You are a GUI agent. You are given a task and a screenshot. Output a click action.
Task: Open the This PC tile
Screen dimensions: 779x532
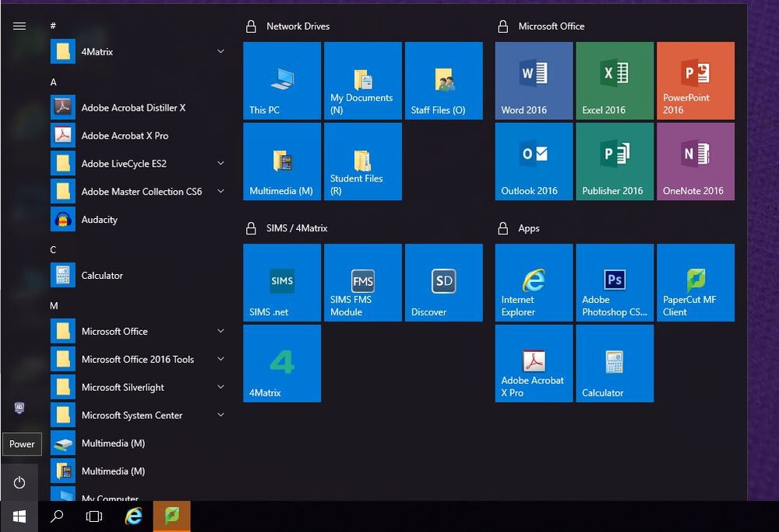(x=282, y=80)
